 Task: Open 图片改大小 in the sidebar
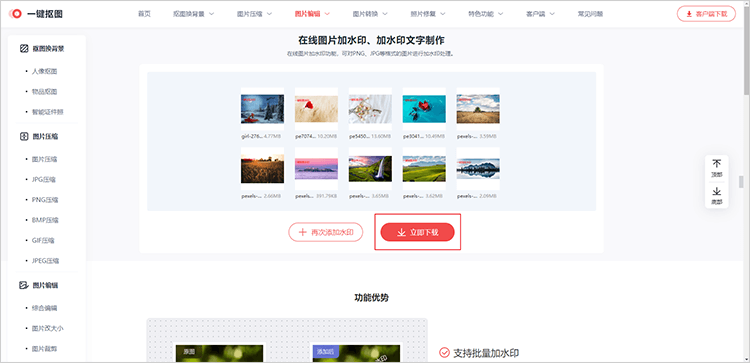click(48, 329)
